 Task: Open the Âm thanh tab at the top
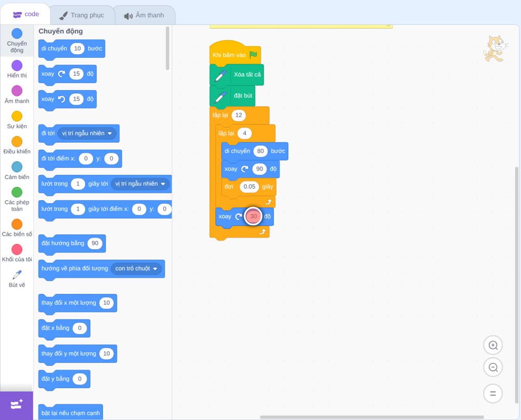(x=144, y=15)
